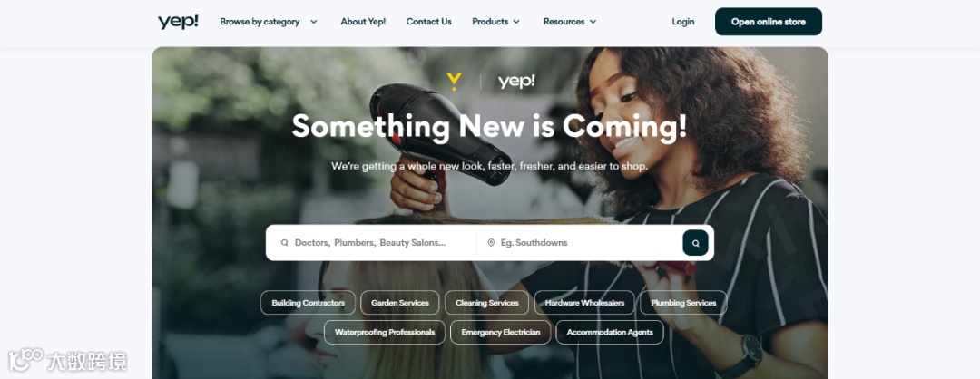
Task: Expand the Resources dropdown
Action: tap(570, 22)
